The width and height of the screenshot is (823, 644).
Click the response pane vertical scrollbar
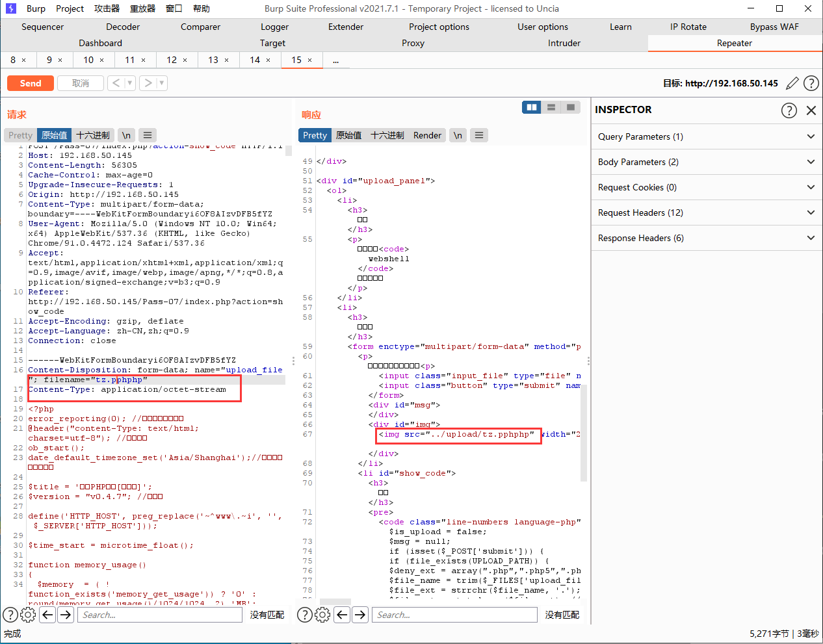tap(584, 432)
